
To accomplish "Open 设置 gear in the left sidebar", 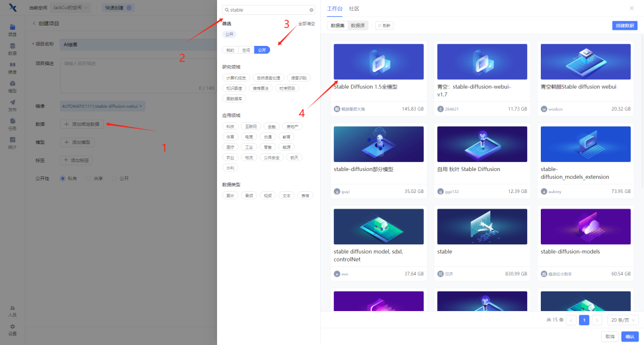I will (13, 330).
